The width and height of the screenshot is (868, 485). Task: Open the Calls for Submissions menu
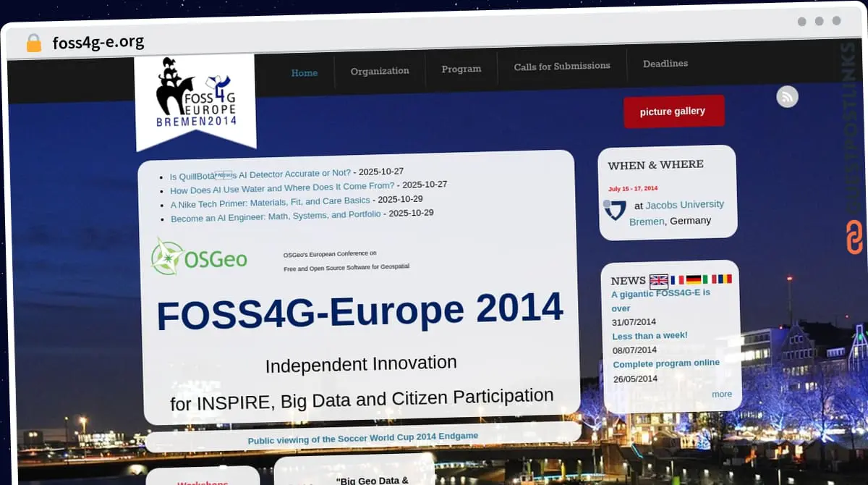coord(562,66)
